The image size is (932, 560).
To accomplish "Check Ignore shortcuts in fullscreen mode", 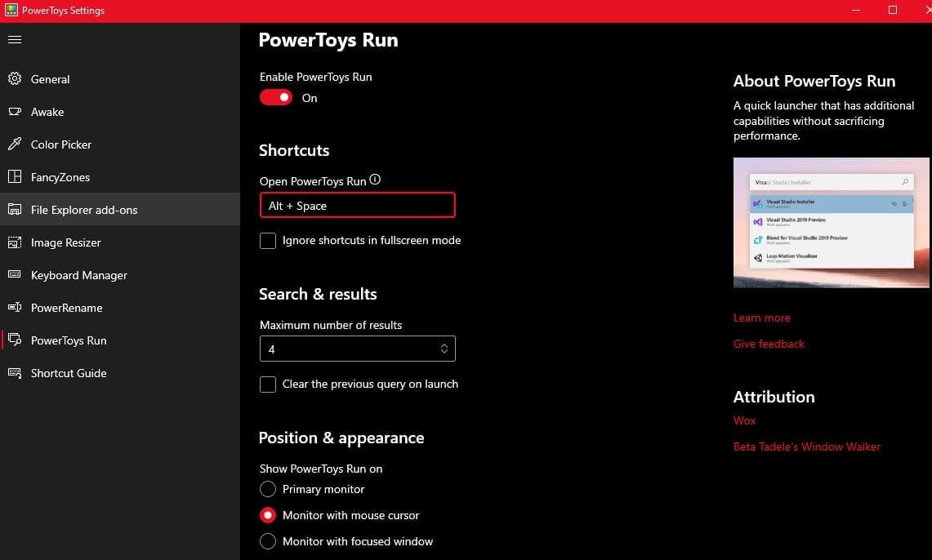I will tap(268, 241).
